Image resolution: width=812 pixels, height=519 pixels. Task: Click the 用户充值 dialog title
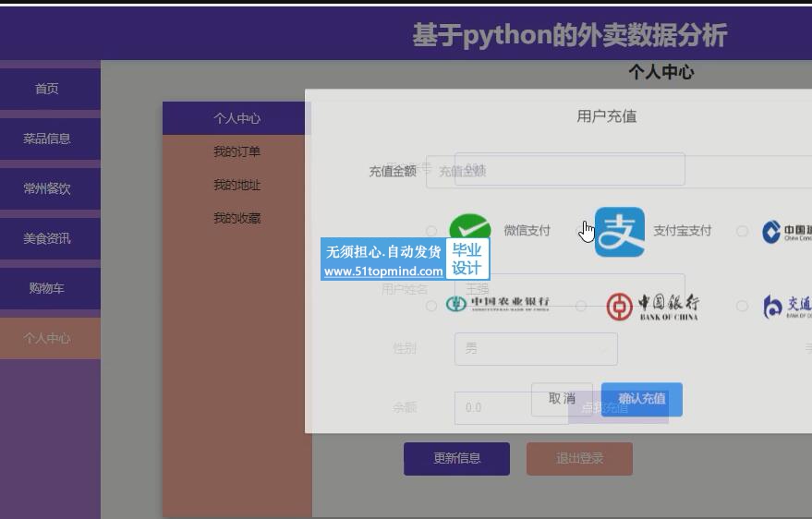pos(606,116)
